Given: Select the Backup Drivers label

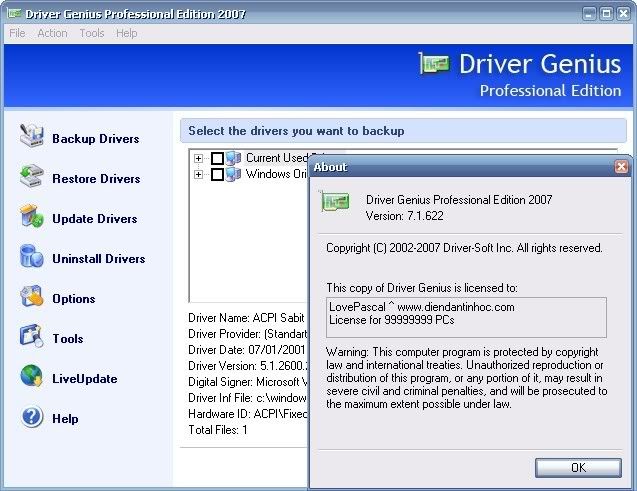Looking at the screenshot, I should pos(96,138).
